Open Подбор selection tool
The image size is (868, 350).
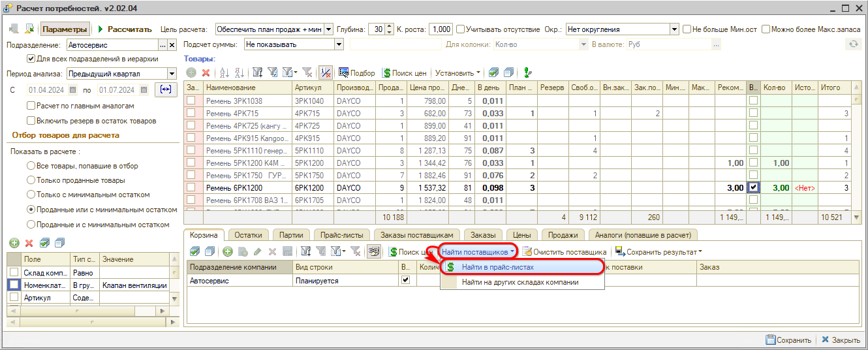click(357, 73)
